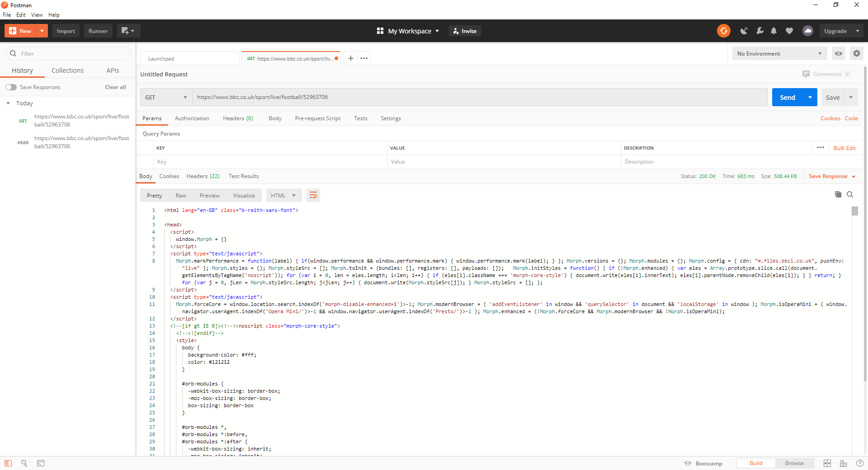The image size is (868, 470).
Task: Click environment quick look eye icon
Action: coord(839,53)
